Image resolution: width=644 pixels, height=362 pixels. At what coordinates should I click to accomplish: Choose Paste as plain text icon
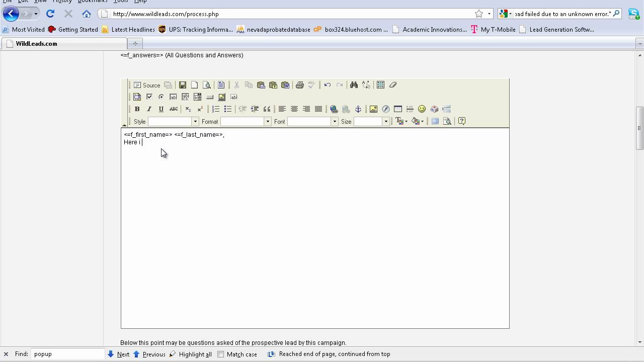(x=273, y=85)
